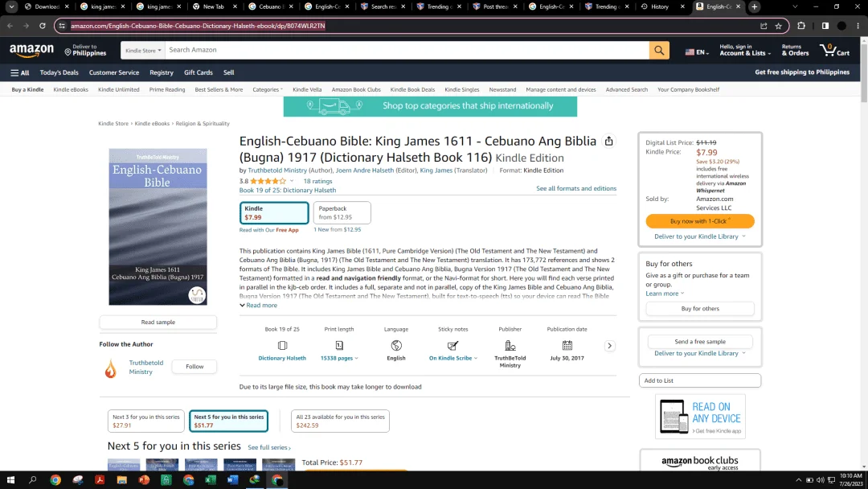The height and width of the screenshot is (489, 868).
Task: Click the Add to List button
Action: 700,380
